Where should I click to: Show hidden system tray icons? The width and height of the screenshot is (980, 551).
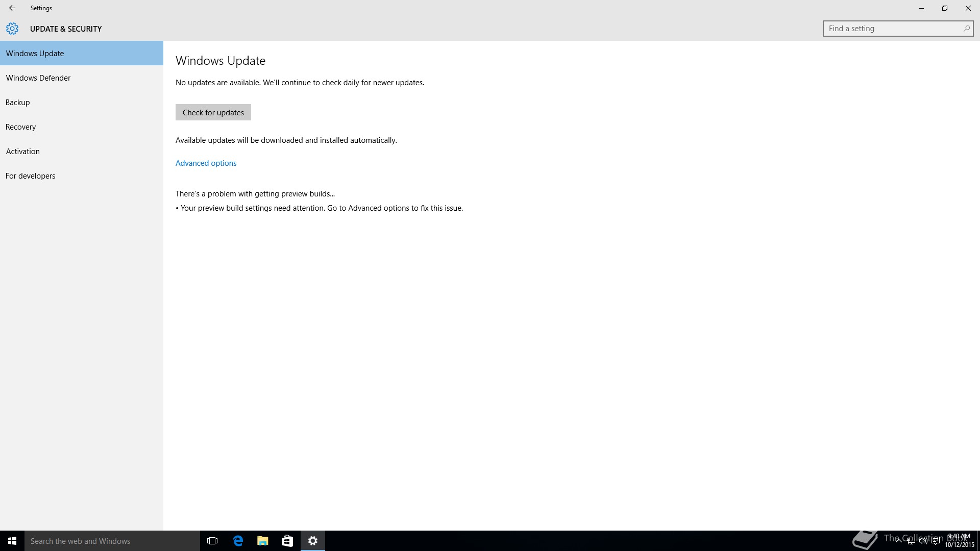[x=898, y=541]
